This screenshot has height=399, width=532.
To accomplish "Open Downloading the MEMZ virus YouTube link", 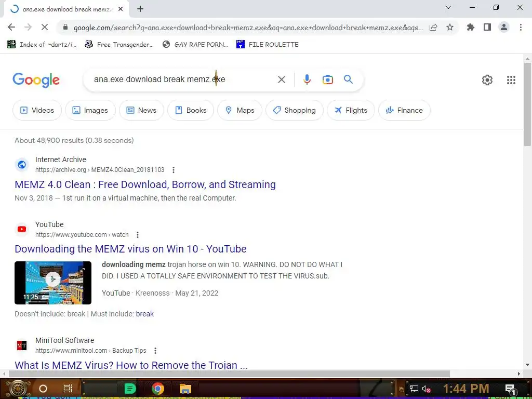I will pyautogui.click(x=130, y=249).
